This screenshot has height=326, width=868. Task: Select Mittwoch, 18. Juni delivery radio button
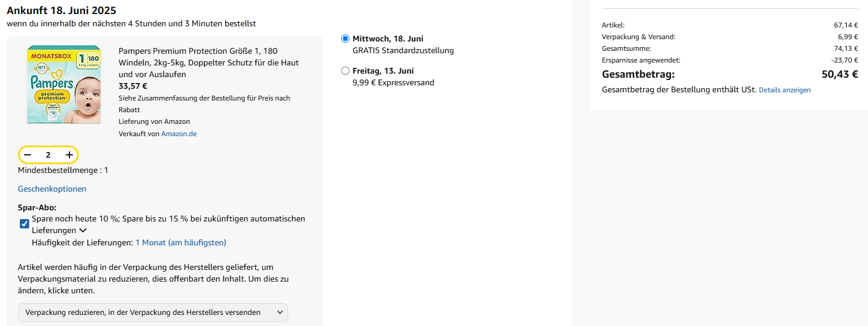(345, 39)
